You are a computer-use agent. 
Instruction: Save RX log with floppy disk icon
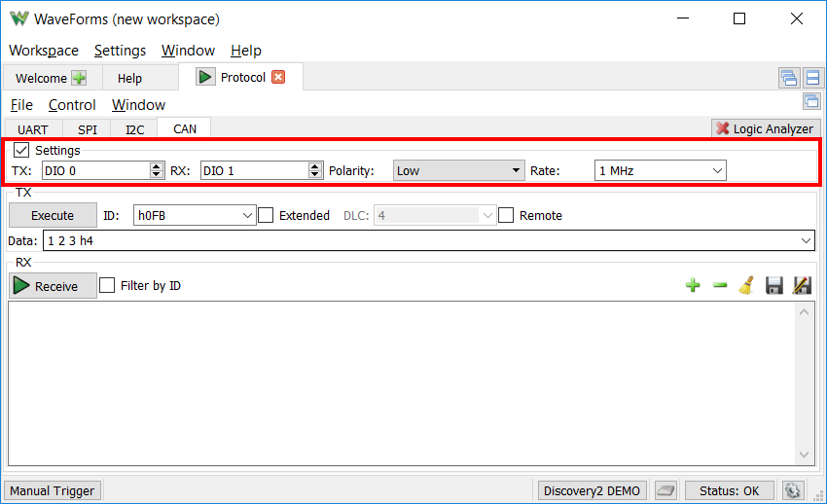click(774, 286)
